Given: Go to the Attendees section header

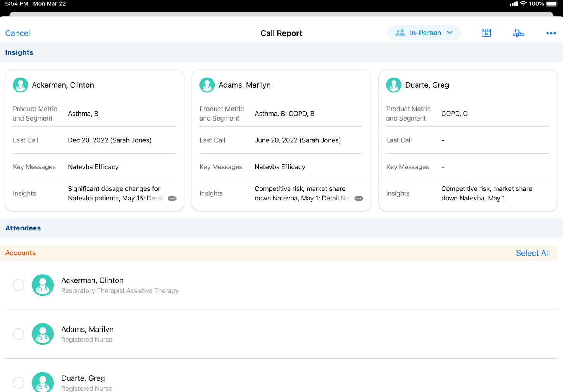Looking at the screenshot, I should (23, 228).
